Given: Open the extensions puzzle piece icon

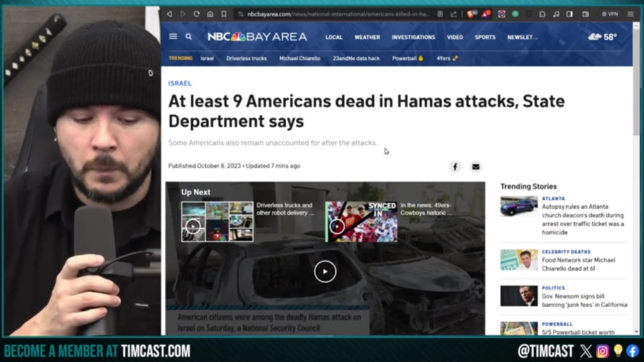Looking at the screenshot, I should 542,14.
